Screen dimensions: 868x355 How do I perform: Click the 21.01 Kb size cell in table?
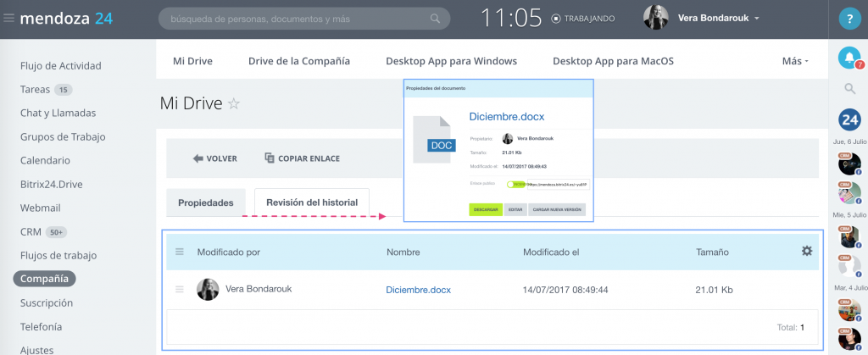715,290
